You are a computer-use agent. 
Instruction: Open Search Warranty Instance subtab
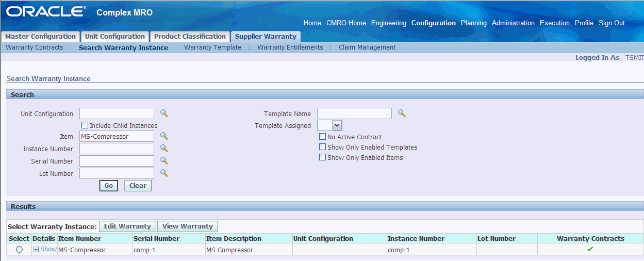123,47
